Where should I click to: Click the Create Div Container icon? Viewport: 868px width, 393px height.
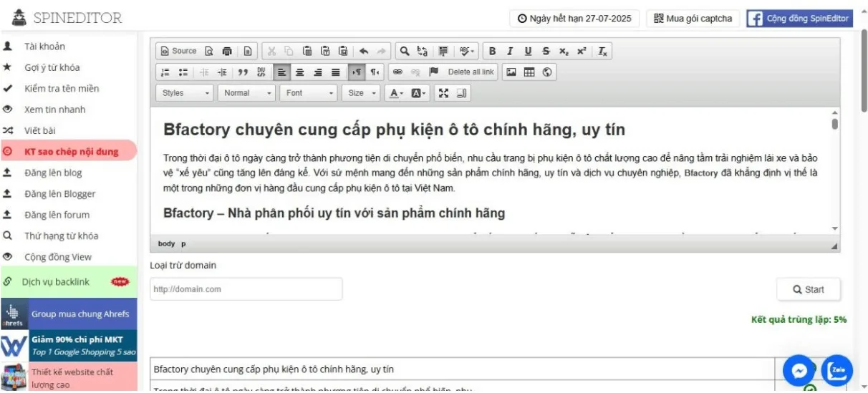click(x=261, y=72)
